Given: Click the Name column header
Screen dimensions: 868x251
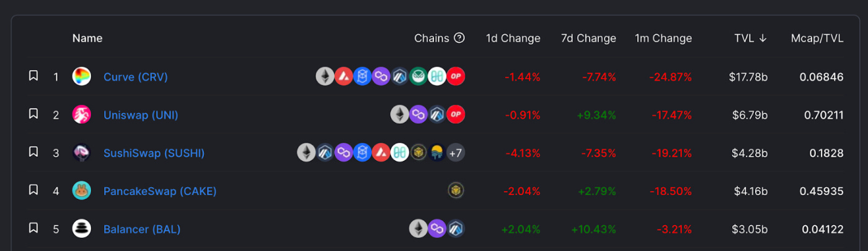Looking at the screenshot, I should [87, 38].
